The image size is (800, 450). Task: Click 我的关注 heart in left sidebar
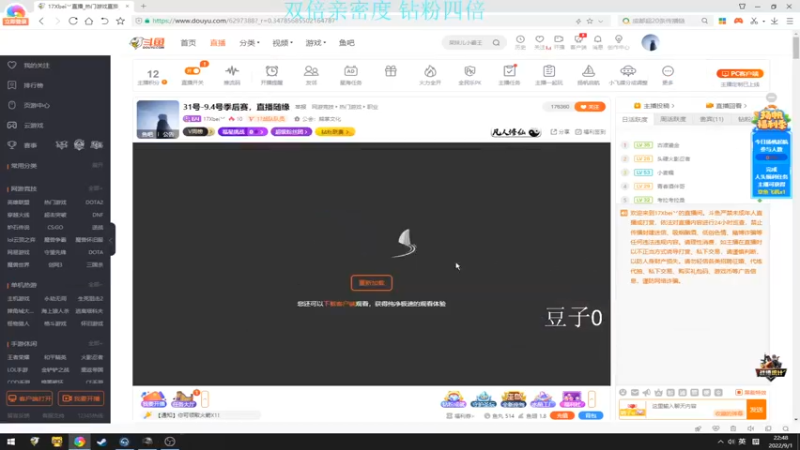click(29, 65)
